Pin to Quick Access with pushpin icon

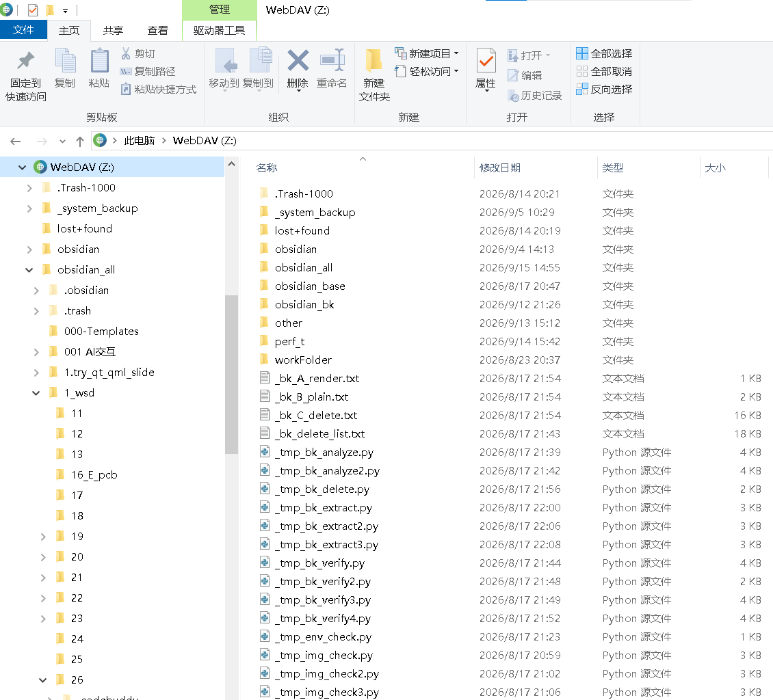[x=25, y=75]
